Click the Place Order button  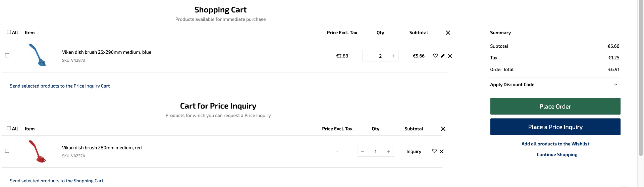555,106
